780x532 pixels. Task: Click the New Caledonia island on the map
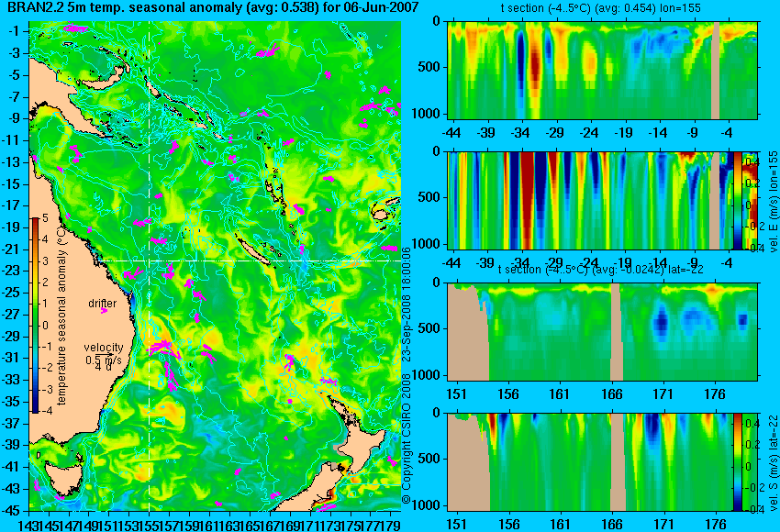(252, 252)
